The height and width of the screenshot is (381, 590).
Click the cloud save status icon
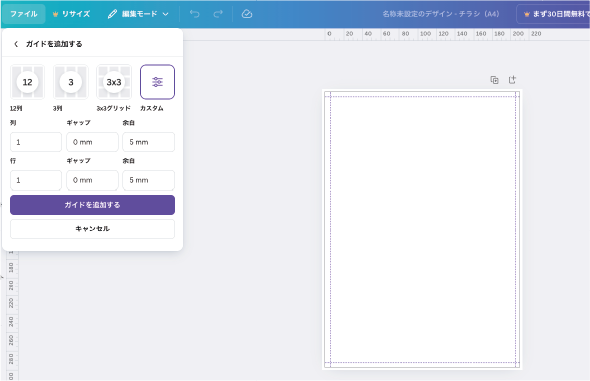246,14
